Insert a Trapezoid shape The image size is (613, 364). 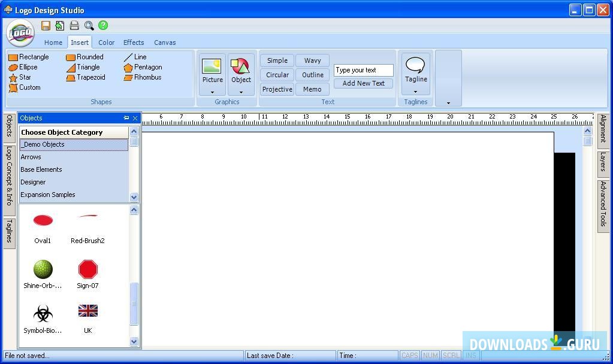(86, 77)
